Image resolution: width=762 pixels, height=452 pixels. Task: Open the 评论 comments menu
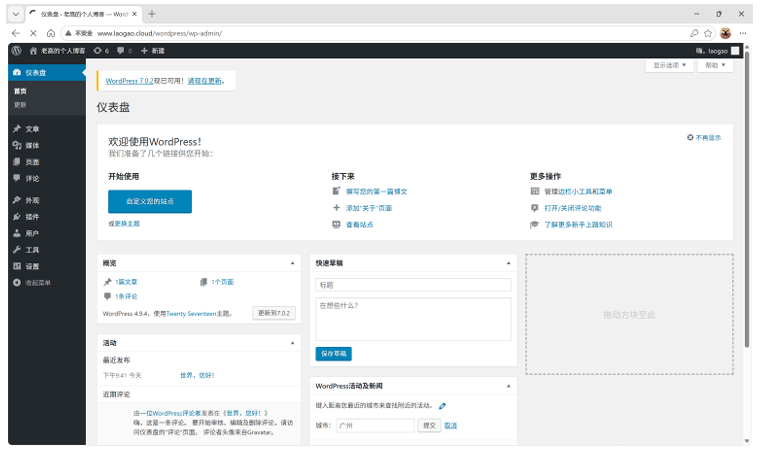coord(47,178)
